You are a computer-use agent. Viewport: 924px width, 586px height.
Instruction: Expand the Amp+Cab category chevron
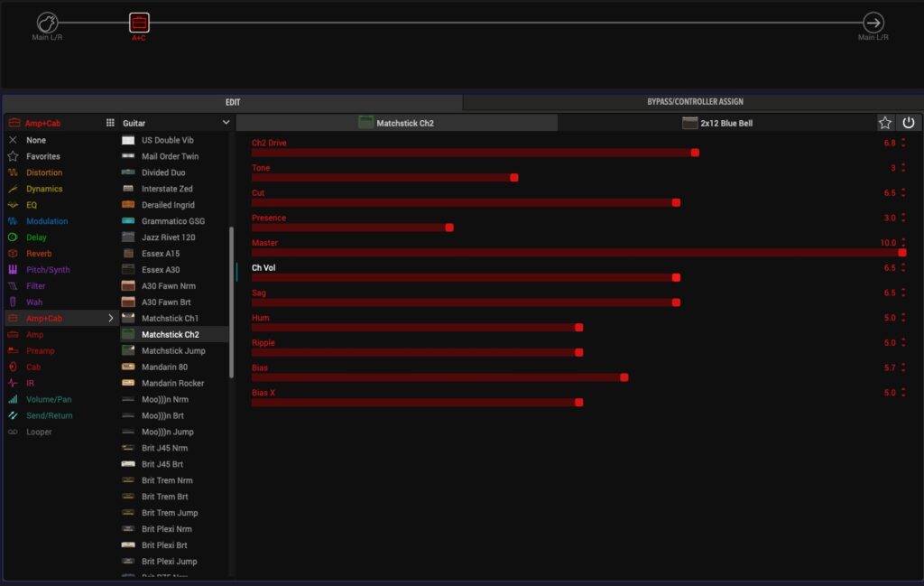tap(111, 319)
